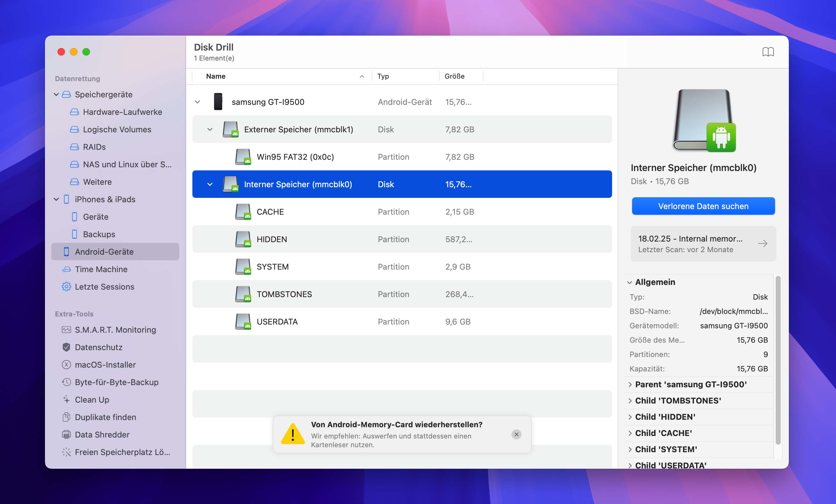Select the TOMBSTONES partition row
The image size is (836, 504).
[402, 294]
